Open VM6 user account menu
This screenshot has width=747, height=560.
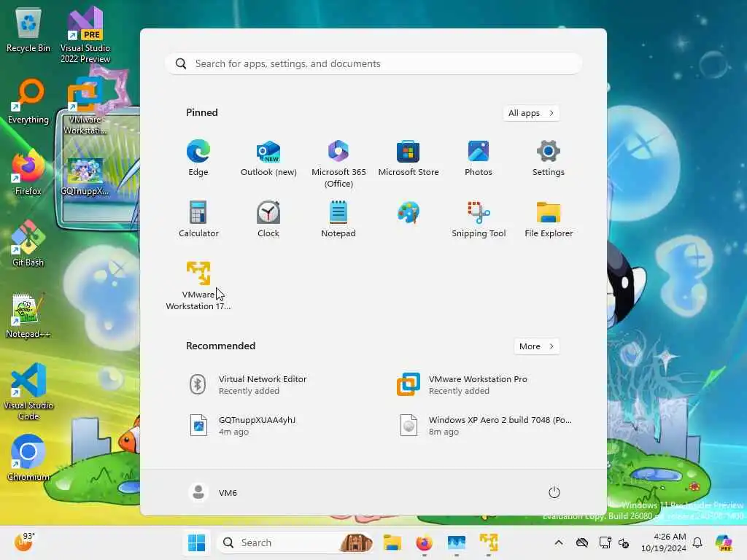point(213,492)
